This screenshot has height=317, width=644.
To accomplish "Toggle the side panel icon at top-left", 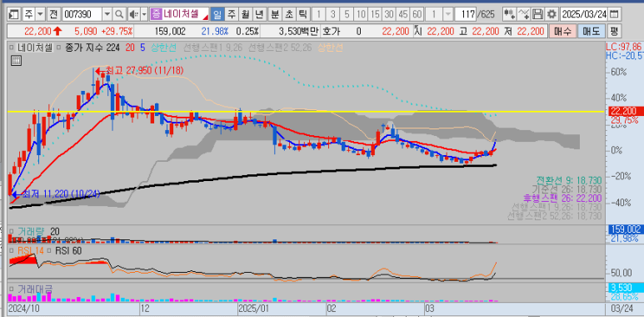I will pos(14,14).
